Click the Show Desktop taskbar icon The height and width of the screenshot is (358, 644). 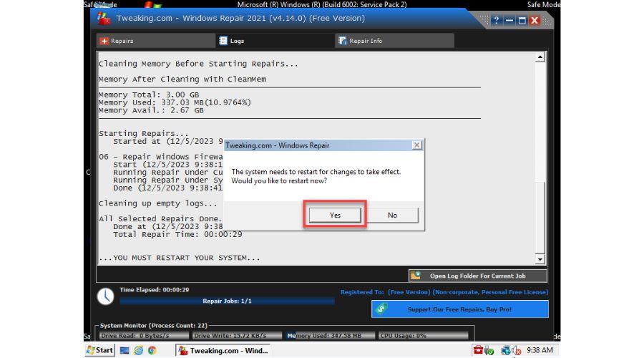tap(125, 351)
